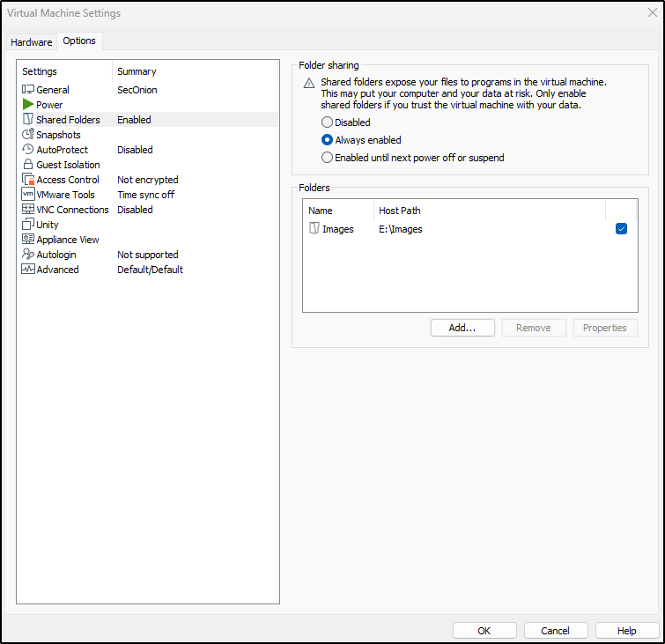Select the VMware Tools icon
665x644 pixels.
tap(28, 195)
